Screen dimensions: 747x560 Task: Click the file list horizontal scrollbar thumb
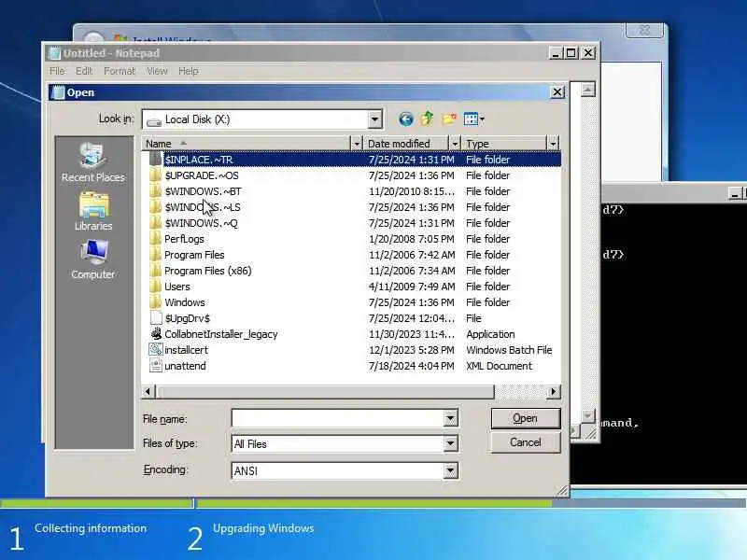click(x=324, y=392)
